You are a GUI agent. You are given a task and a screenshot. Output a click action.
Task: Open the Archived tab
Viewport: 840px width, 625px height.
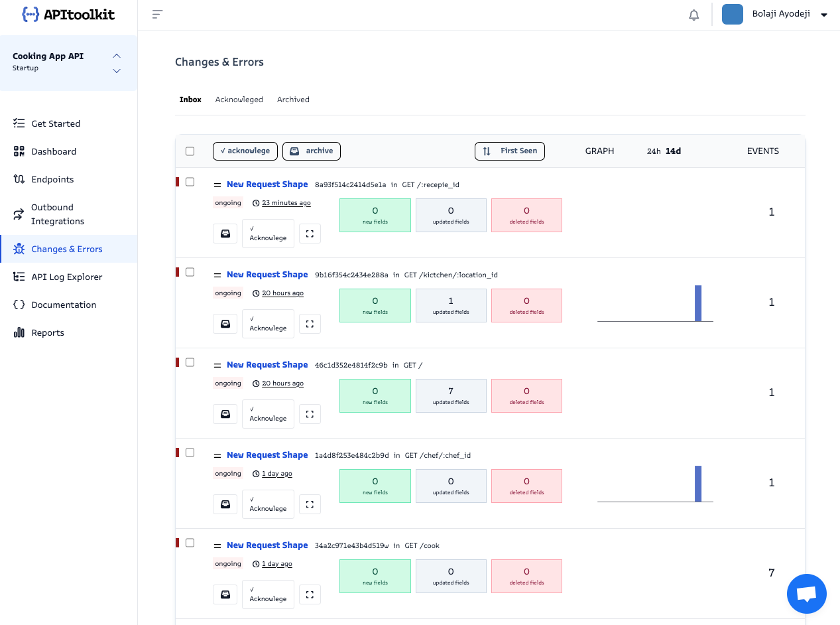293,100
